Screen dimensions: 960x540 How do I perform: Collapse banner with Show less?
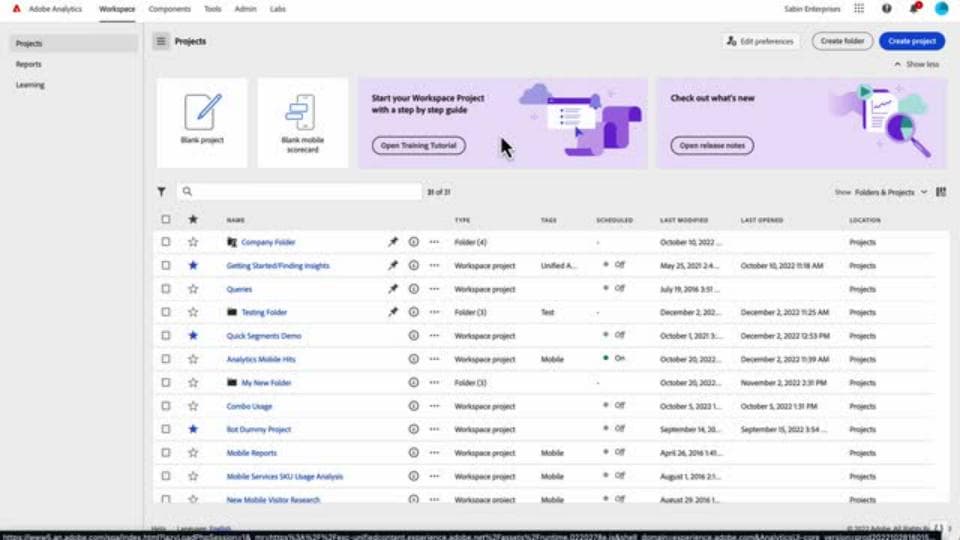tap(917, 64)
